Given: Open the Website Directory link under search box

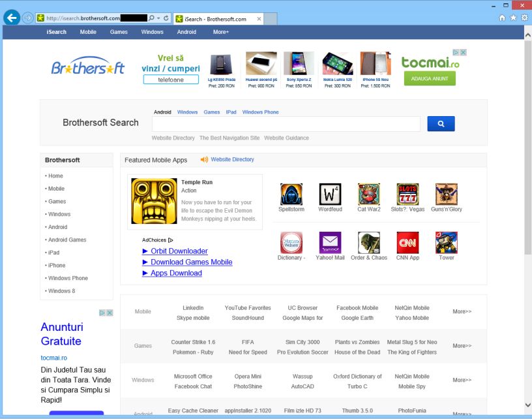Looking at the screenshot, I should (x=173, y=138).
